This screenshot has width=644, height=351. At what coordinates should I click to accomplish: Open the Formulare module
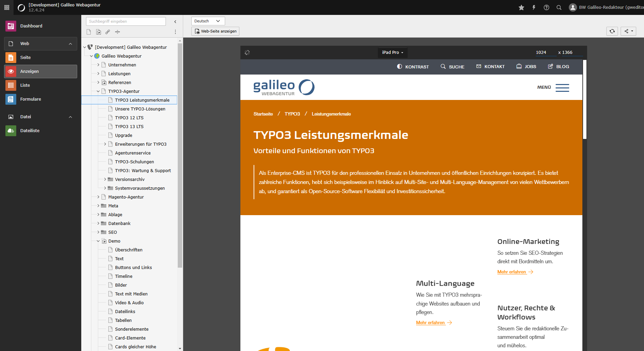point(30,99)
